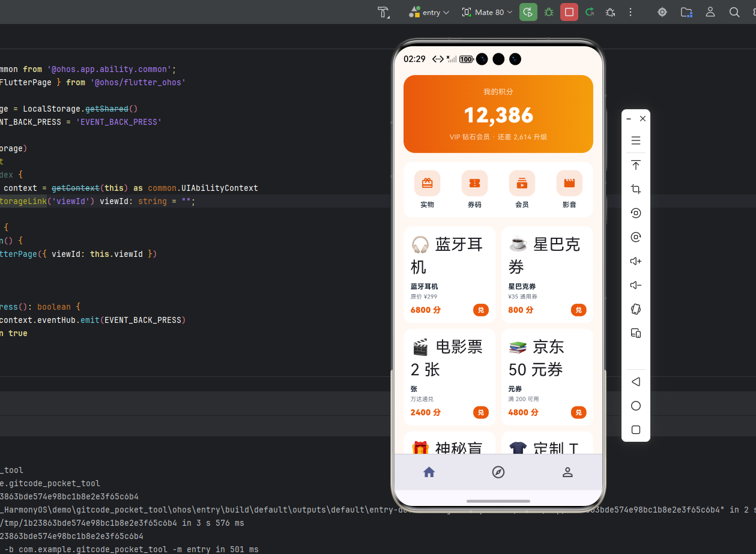Viewport: 756px width, 554px height.
Task: Click common.UIAbilityContext in the code
Action: coord(203,188)
